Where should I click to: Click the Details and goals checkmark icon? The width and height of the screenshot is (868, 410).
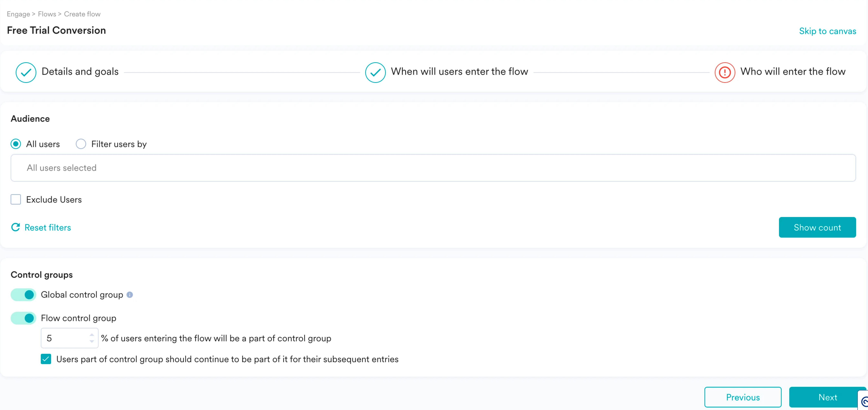click(x=26, y=72)
